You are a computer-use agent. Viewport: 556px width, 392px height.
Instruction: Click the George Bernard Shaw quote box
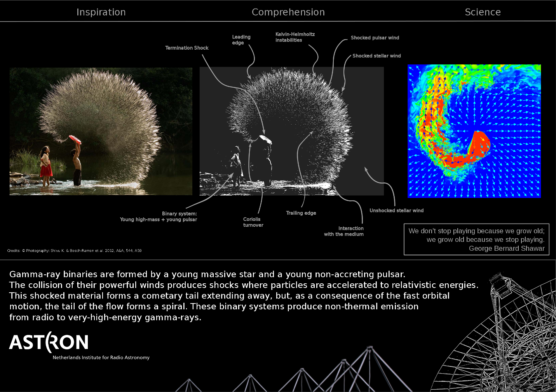click(476, 239)
